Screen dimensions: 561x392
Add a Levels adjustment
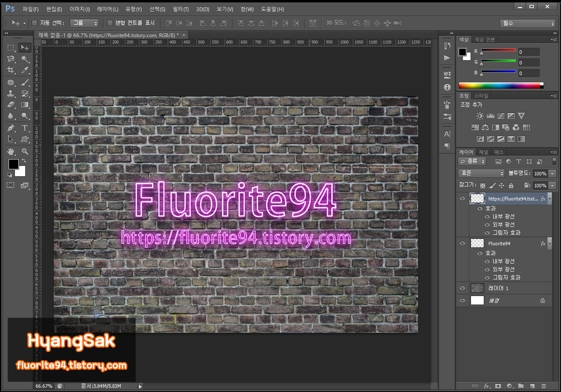(491, 116)
